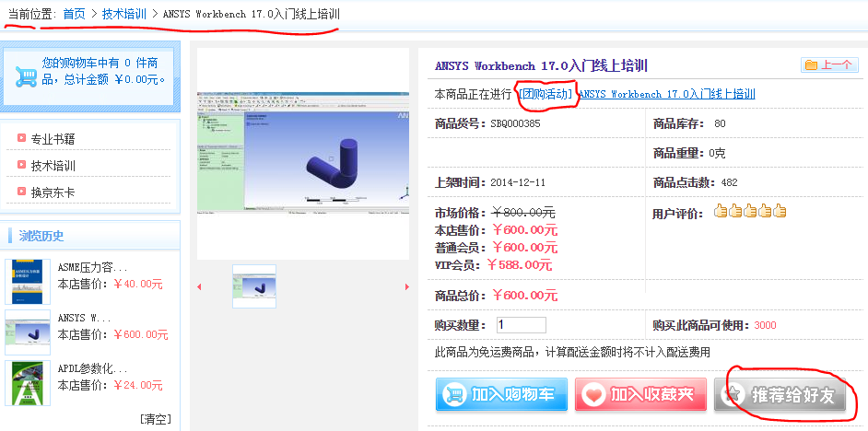Click the star icon on 推荐给好友 button
This screenshot has width=868, height=431.
pyautogui.click(x=733, y=395)
